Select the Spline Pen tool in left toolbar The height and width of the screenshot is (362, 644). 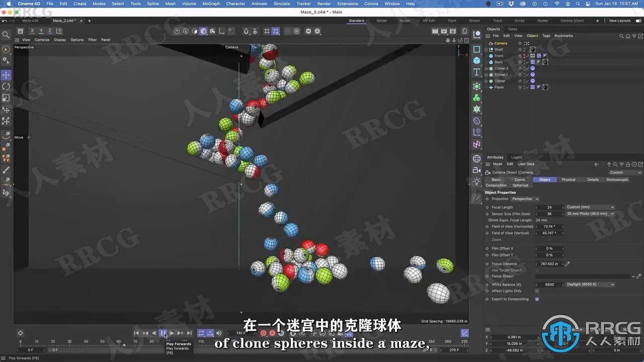pyautogui.click(x=6, y=135)
